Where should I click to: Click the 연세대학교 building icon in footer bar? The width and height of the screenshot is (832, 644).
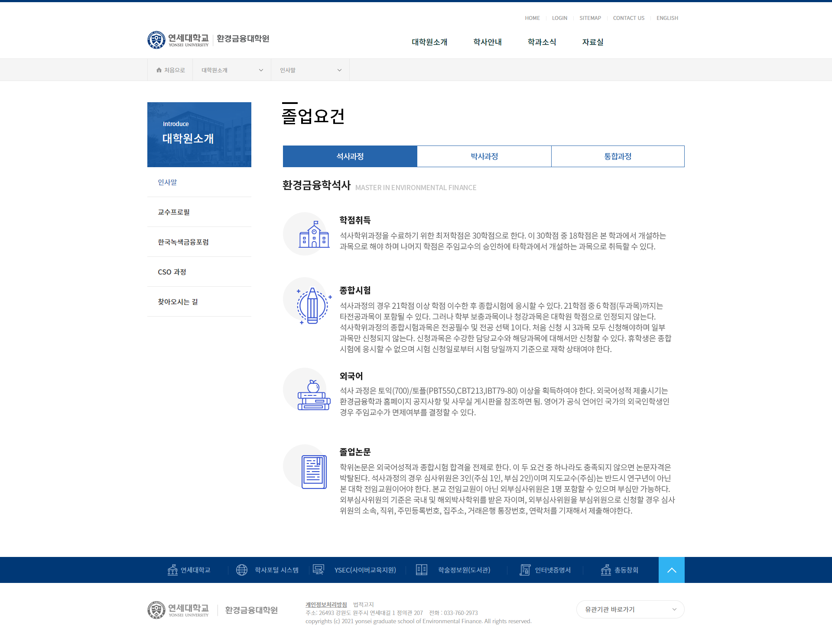pos(172,570)
